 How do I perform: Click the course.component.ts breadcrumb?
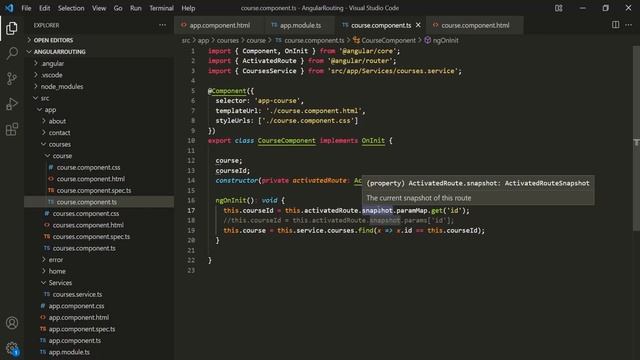click(310, 40)
